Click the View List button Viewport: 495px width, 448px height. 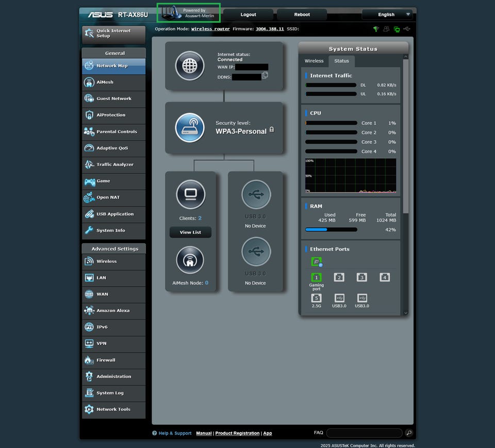(x=190, y=233)
